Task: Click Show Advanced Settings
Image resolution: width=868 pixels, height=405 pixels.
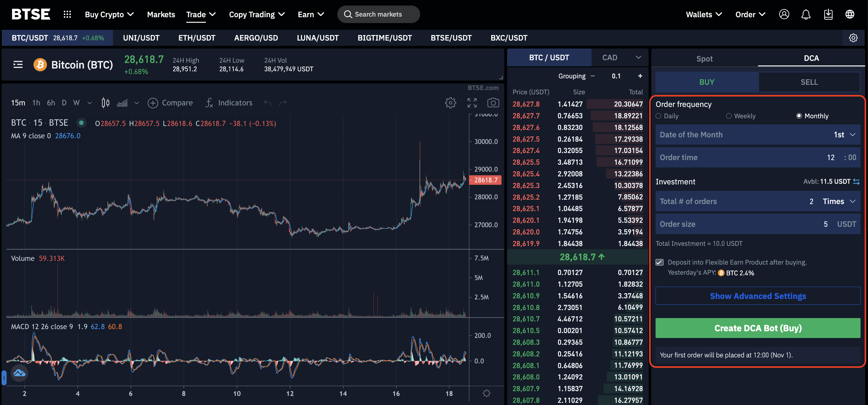Action: [x=758, y=296]
